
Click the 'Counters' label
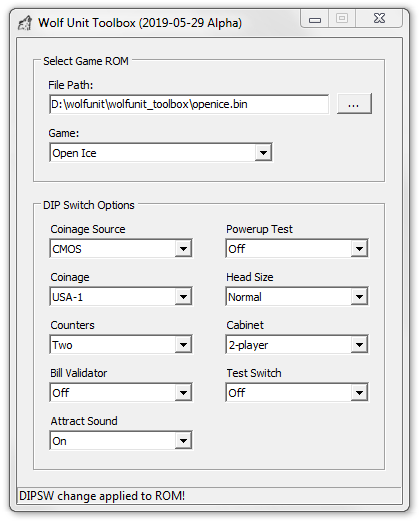[x=72, y=325]
